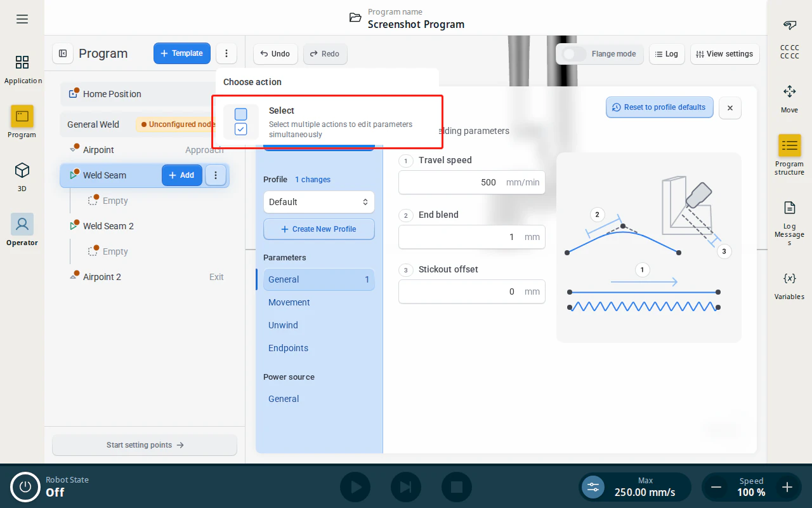Open the Endpoints parameters tab

[x=318, y=348]
